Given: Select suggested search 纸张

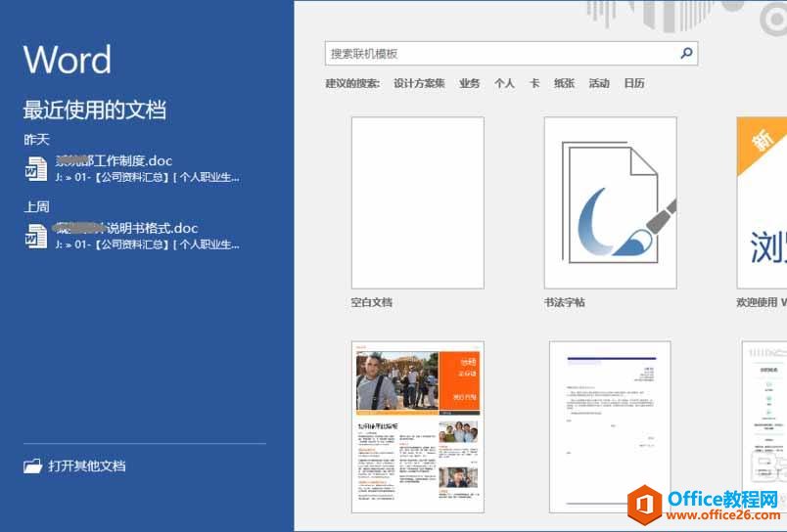Looking at the screenshot, I should [x=564, y=83].
